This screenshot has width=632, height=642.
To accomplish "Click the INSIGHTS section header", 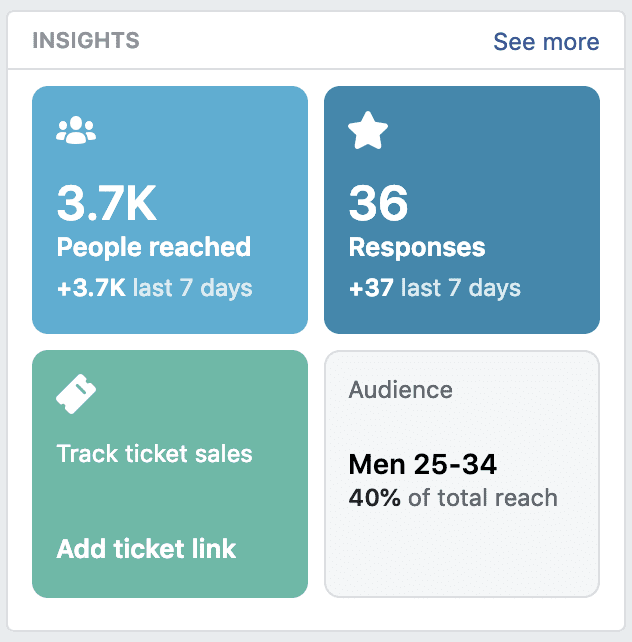I will pos(85,41).
